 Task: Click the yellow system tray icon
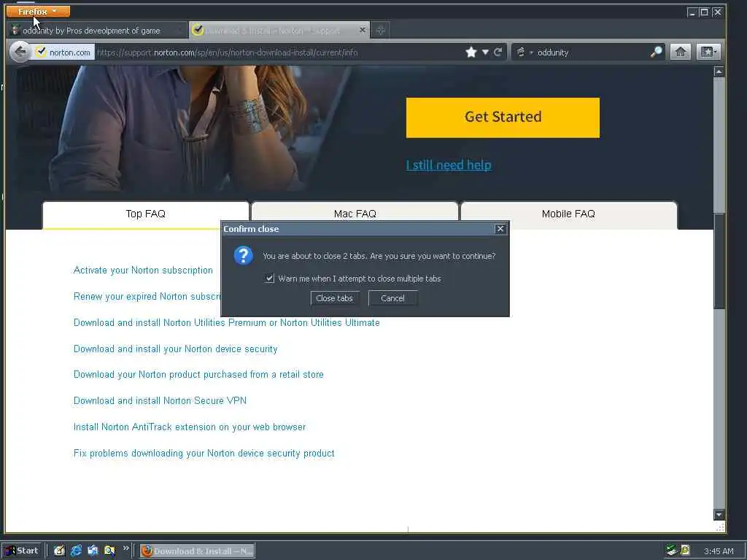pos(685,551)
